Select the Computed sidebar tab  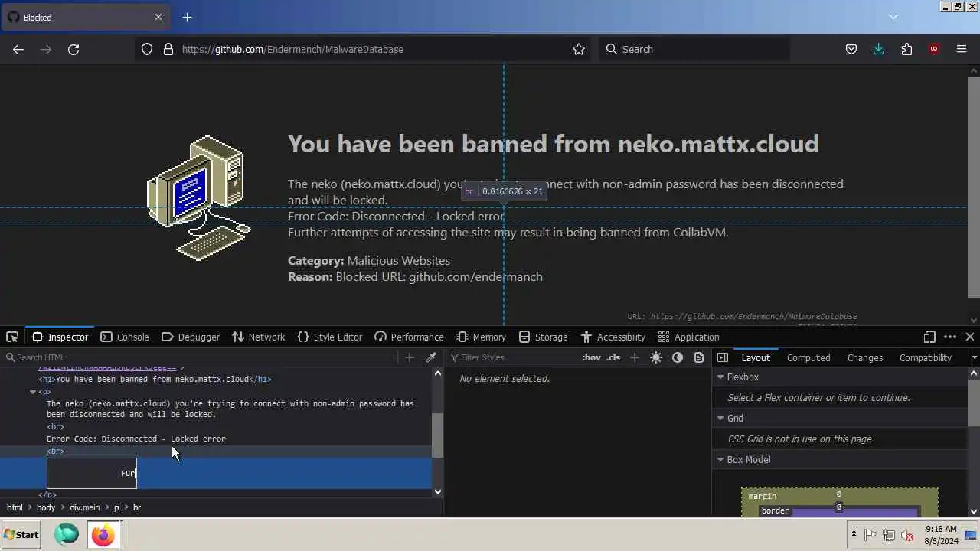pyautogui.click(x=808, y=357)
